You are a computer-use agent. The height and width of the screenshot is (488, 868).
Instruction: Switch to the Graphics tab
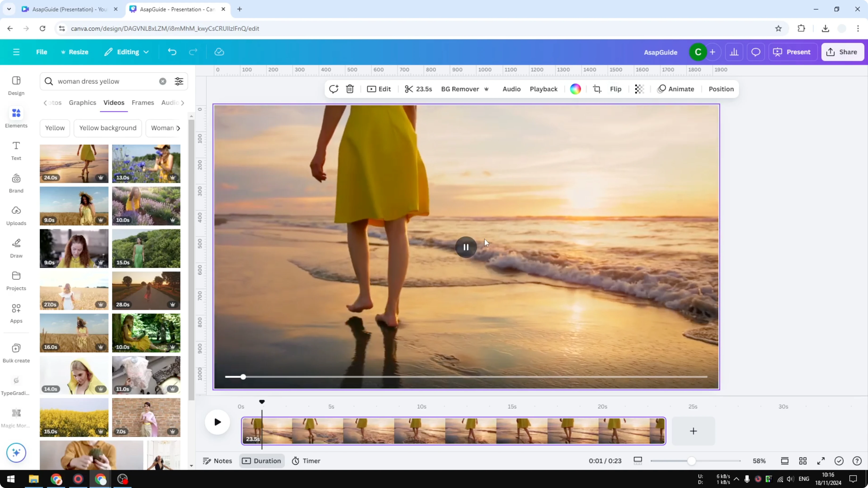(82, 103)
